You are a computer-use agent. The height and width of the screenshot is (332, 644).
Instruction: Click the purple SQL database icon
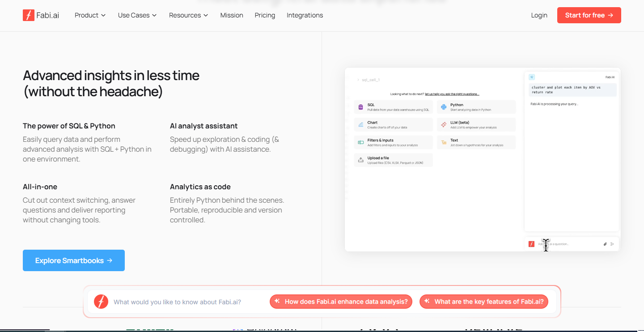tap(360, 107)
